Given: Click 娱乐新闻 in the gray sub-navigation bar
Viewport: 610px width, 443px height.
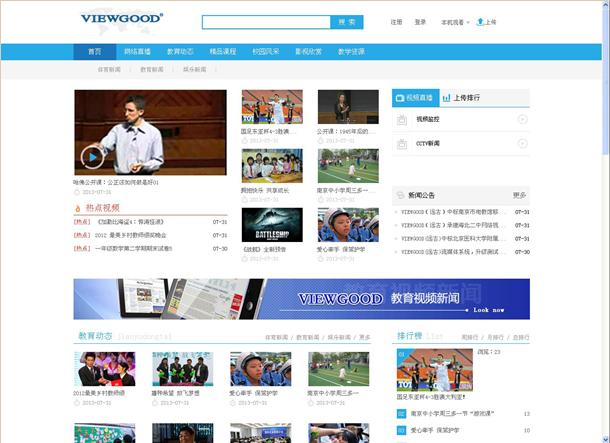Looking at the screenshot, I should (x=195, y=70).
